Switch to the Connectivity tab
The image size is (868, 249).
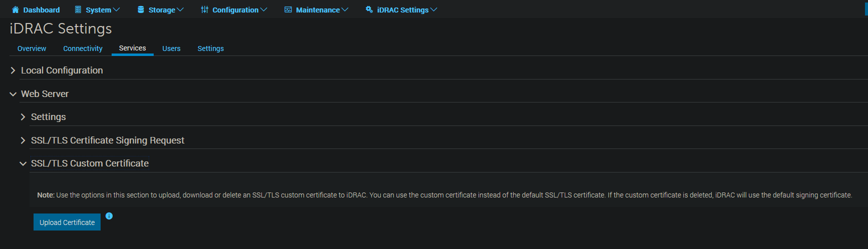pyautogui.click(x=83, y=48)
